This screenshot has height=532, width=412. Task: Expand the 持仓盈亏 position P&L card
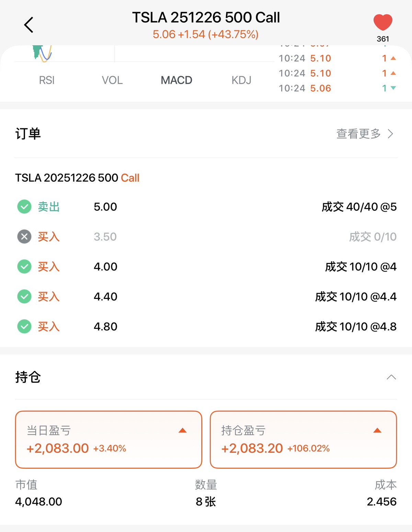tap(377, 430)
